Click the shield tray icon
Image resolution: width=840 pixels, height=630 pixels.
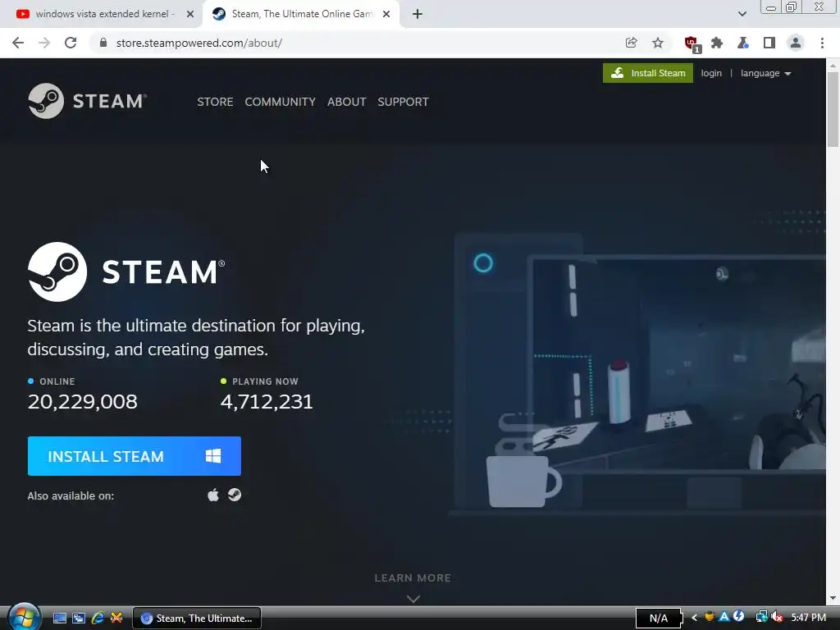pyautogui.click(x=710, y=617)
